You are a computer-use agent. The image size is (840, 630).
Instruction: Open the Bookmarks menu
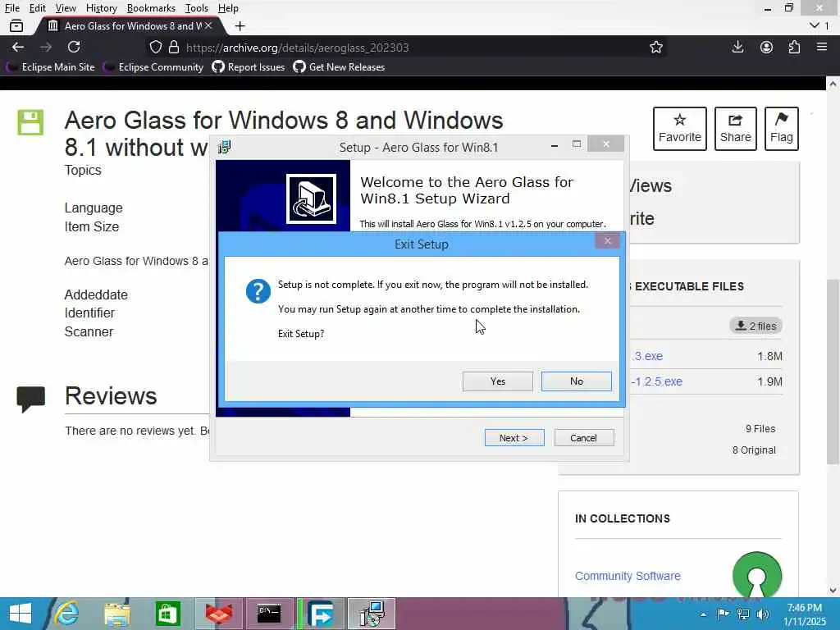(151, 8)
